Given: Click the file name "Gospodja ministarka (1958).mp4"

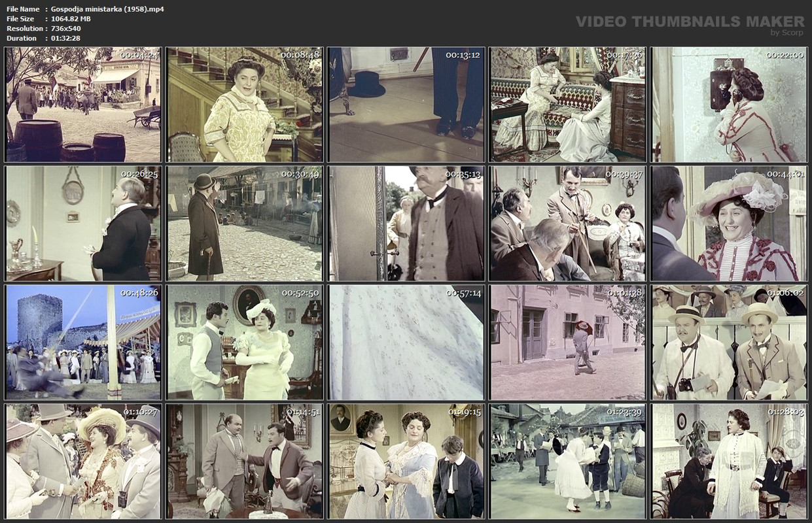Looking at the screenshot, I should coord(107,9).
